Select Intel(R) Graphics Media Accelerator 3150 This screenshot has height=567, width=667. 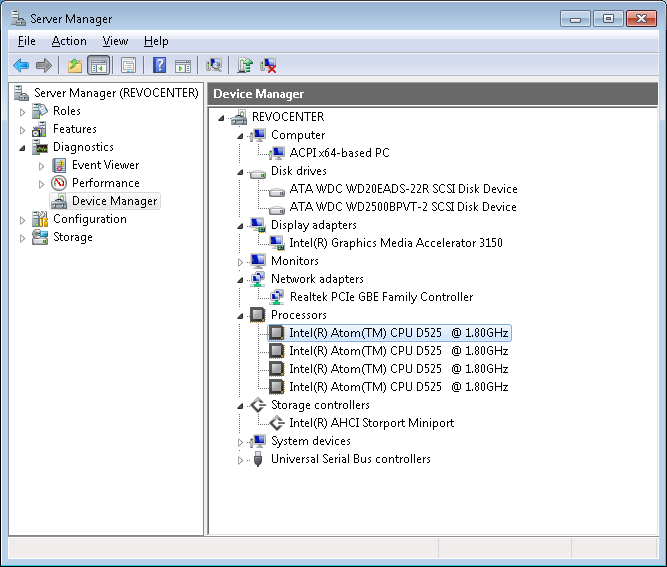pyautogui.click(x=396, y=243)
